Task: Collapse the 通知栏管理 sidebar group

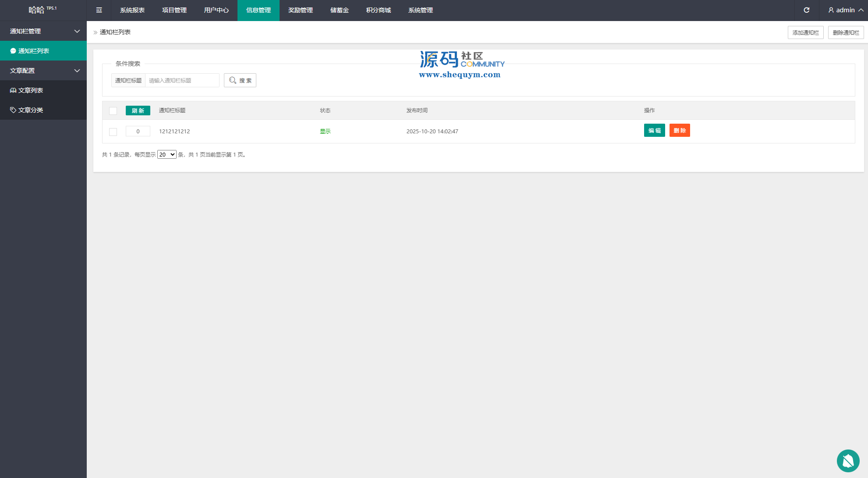Action: 77,31
